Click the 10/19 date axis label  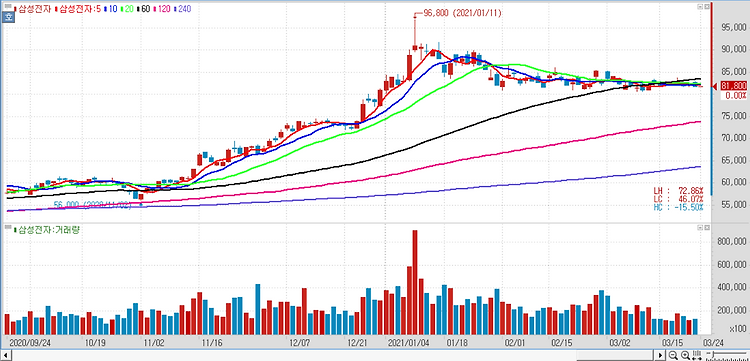click(x=95, y=343)
